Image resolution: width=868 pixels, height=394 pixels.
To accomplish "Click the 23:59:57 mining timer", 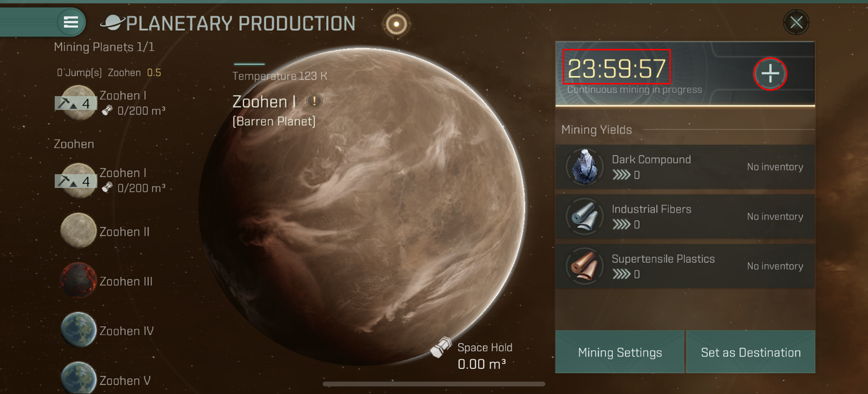I will coord(617,69).
